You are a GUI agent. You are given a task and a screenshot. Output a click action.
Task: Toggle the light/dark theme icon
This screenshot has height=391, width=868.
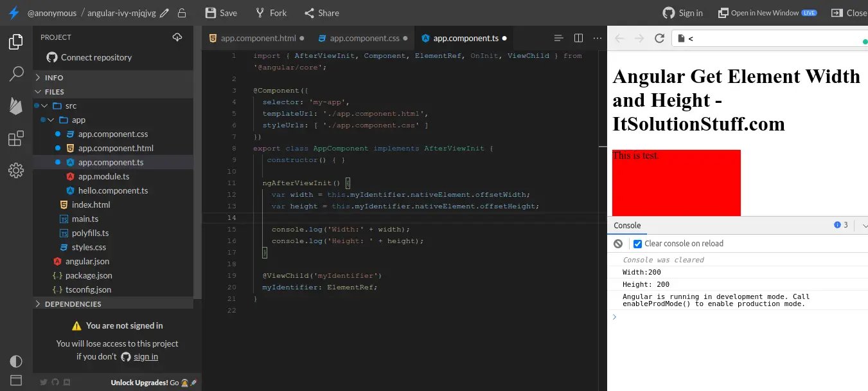[x=16, y=361]
